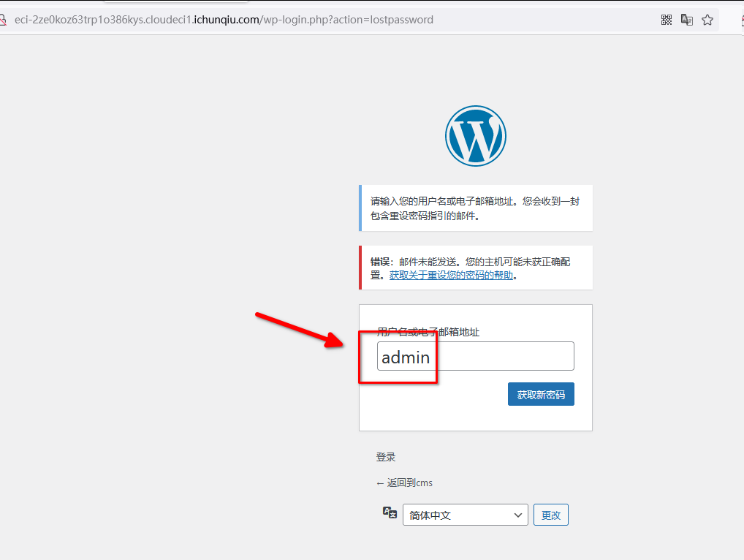The width and height of the screenshot is (744, 560).
Task: Open the QR code icon in address bar
Action: coord(667,20)
